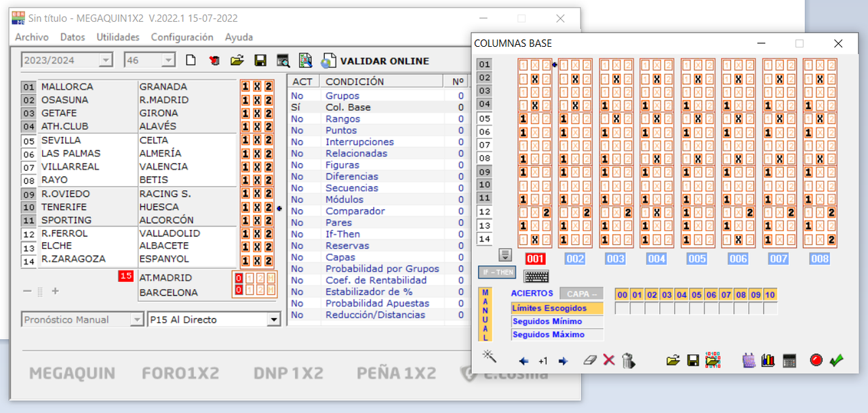Click the red 15 pleno marker
The width and height of the screenshot is (868, 413).
coord(125,277)
